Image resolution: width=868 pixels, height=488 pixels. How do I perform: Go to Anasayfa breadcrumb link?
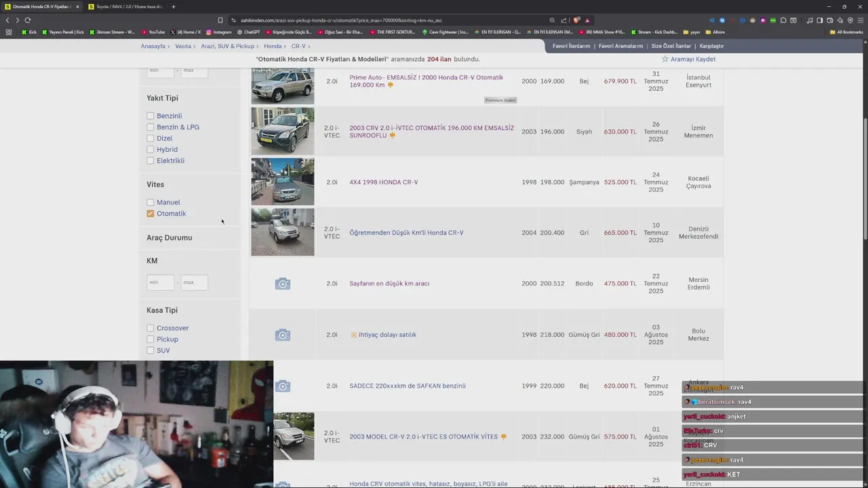(x=153, y=46)
